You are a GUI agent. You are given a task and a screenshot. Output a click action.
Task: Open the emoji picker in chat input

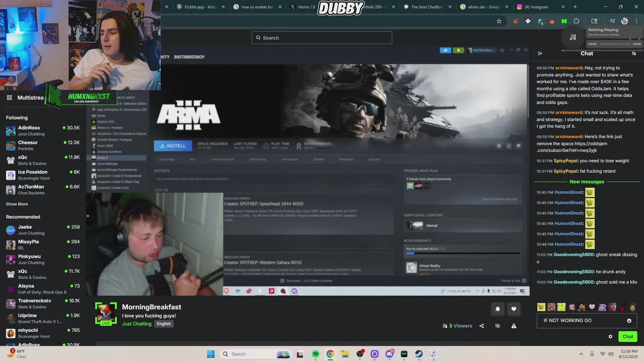[x=629, y=321]
